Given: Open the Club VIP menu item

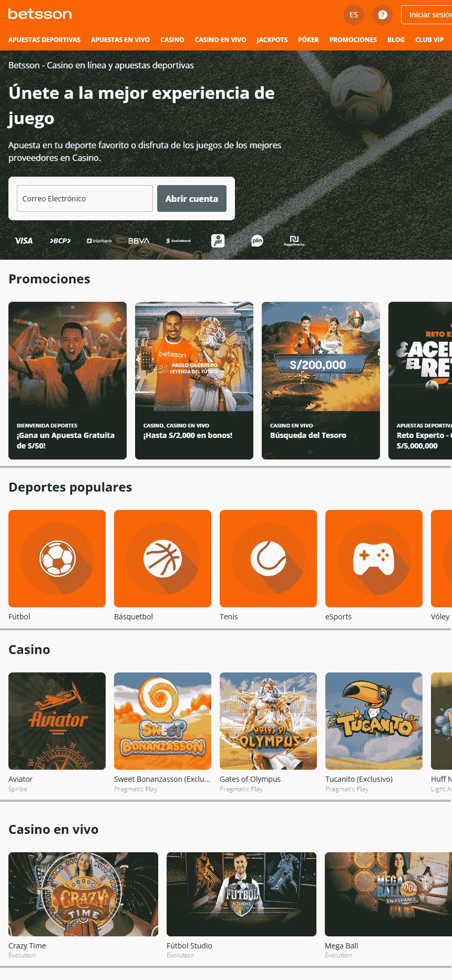Looking at the screenshot, I should click(x=429, y=39).
